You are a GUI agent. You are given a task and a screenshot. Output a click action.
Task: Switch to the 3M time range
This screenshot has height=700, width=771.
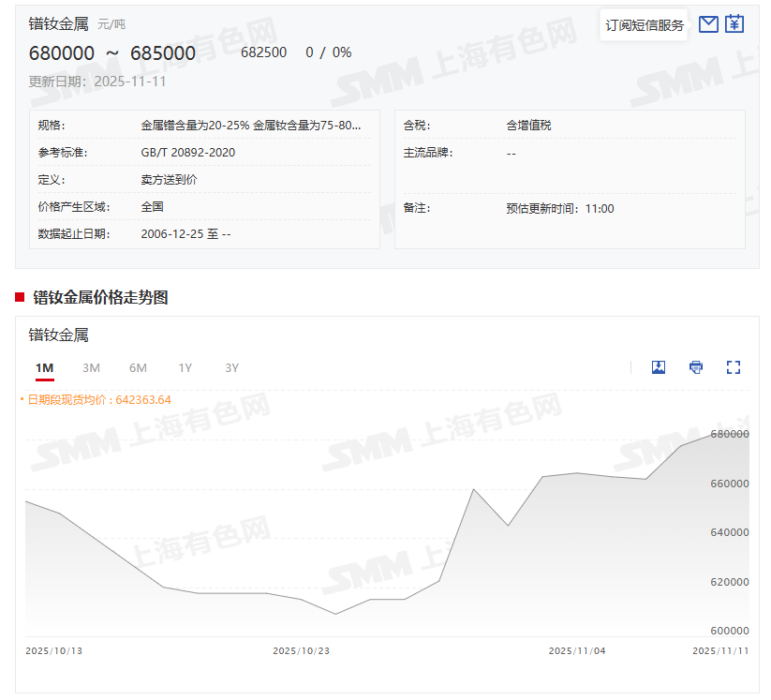point(91,368)
